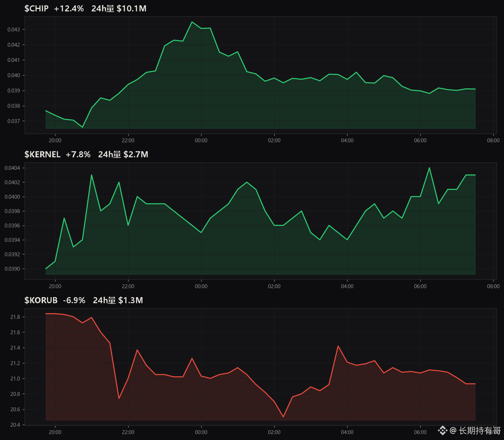Click the 20.4 y-axis label
This screenshot has height=440, width=504.
pos(15,425)
